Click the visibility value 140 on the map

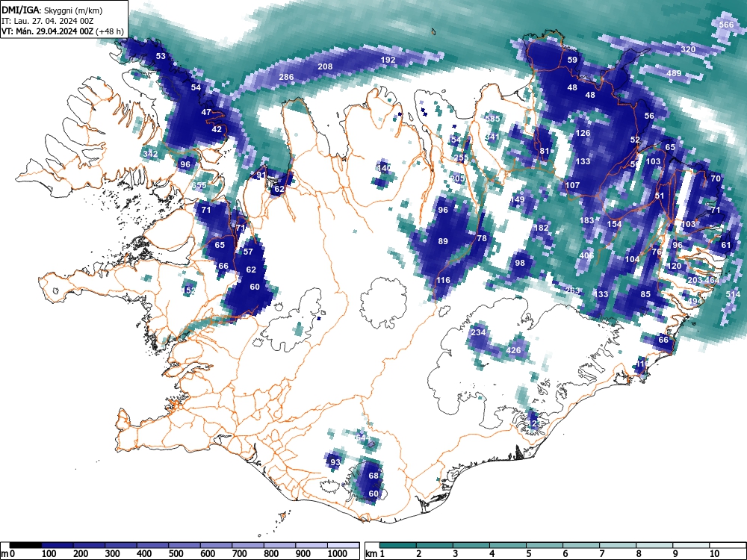(384, 167)
